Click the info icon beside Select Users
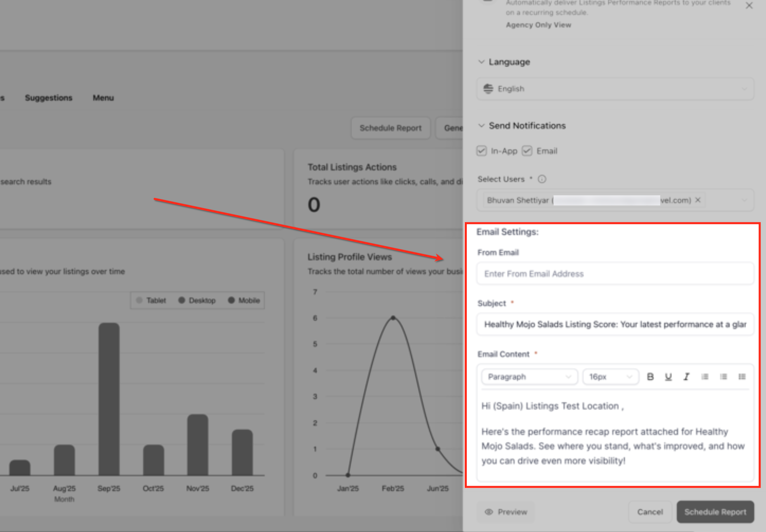 (542, 179)
